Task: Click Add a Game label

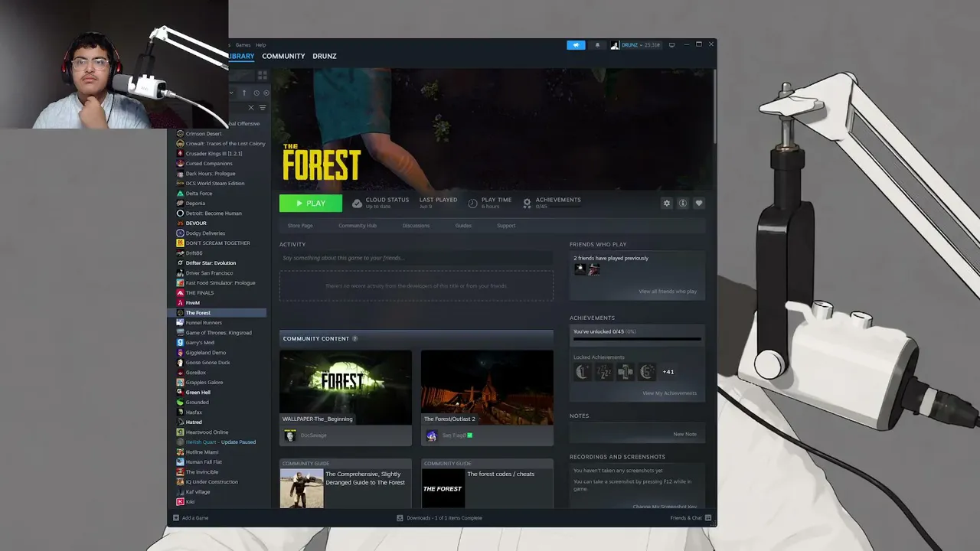Action: coord(195,518)
